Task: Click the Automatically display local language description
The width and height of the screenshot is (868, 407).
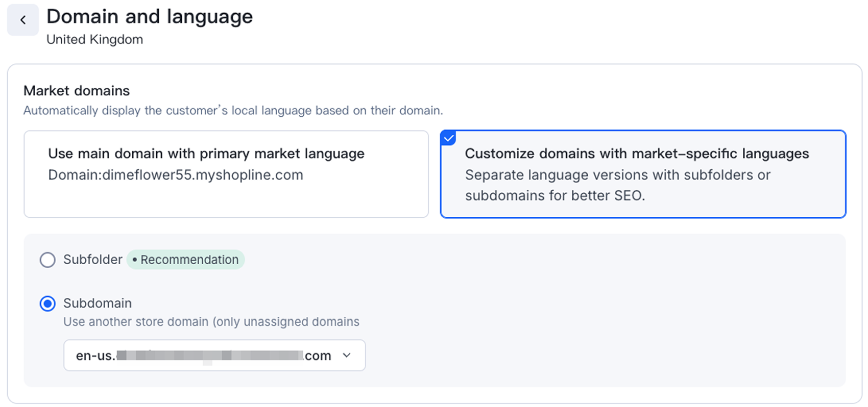Action: tap(233, 111)
